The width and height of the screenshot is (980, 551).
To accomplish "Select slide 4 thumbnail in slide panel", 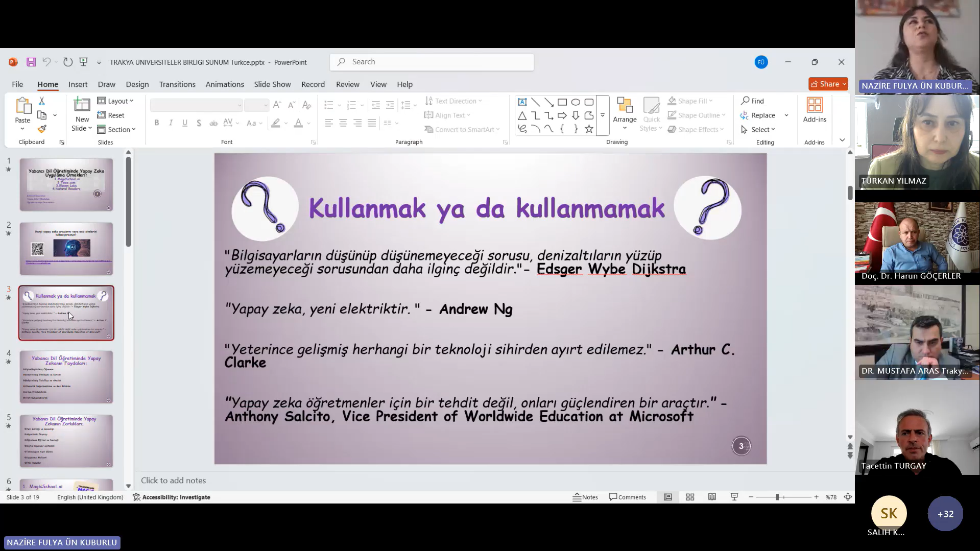I will click(x=66, y=377).
